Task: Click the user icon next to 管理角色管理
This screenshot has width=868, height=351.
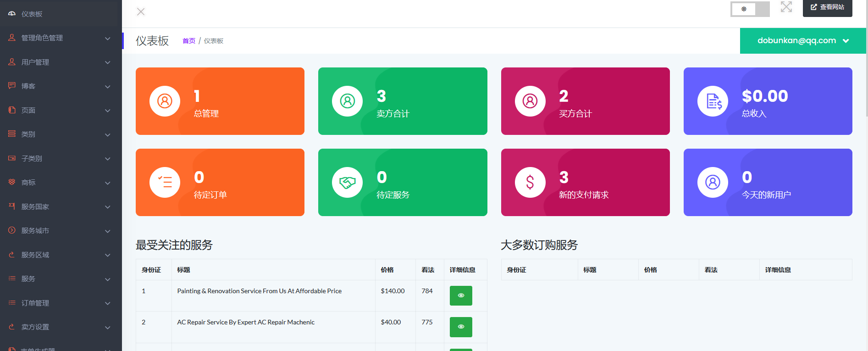Action: 12,38
